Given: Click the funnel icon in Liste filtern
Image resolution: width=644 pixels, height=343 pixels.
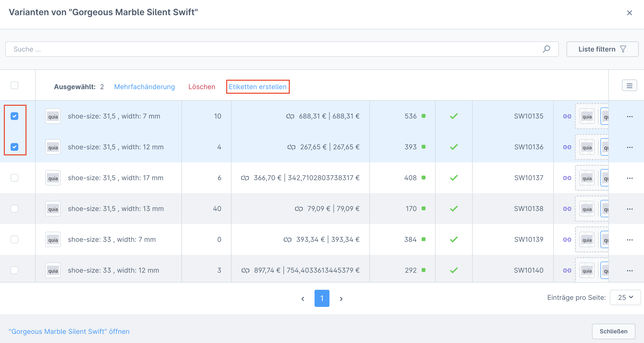Looking at the screenshot, I should [623, 49].
